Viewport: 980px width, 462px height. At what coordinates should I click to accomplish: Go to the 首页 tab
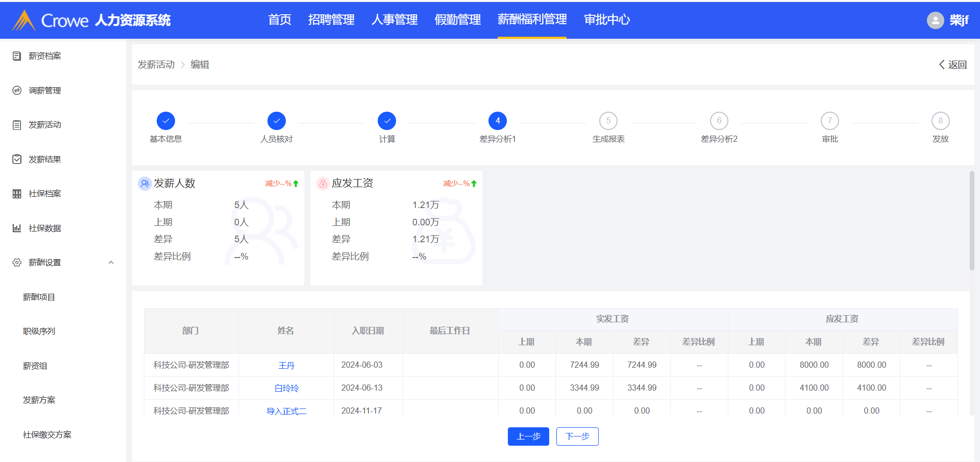(280, 20)
